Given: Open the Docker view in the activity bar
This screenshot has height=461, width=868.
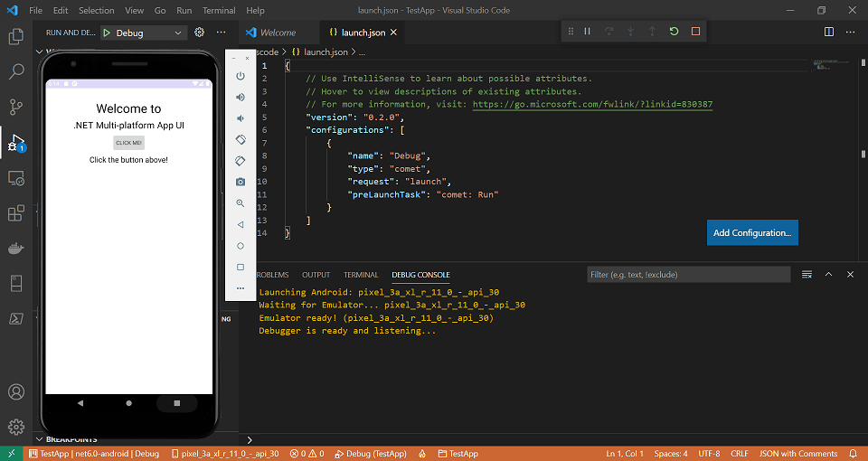Looking at the screenshot, I should 16,249.
